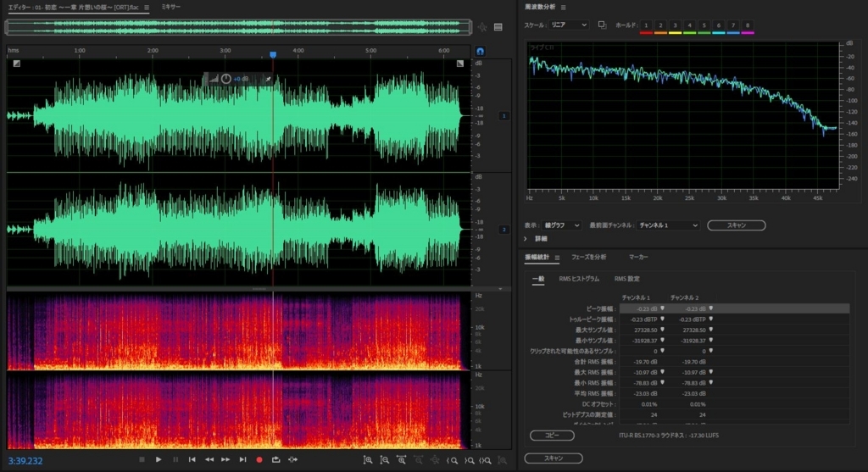The image size is (868, 472).
Task: Click copy-all-holds icon next to scale dropdown
Action: 603,25
